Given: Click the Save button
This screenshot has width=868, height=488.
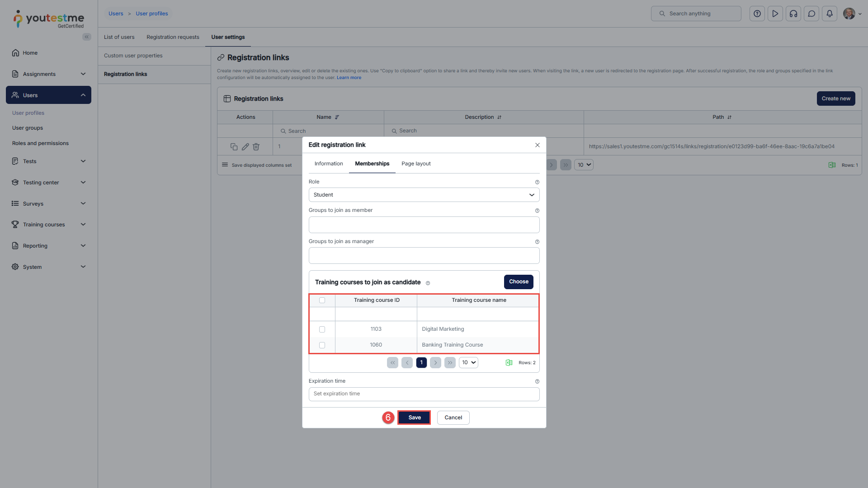Looking at the screenshot, I should tap(414, 418).
